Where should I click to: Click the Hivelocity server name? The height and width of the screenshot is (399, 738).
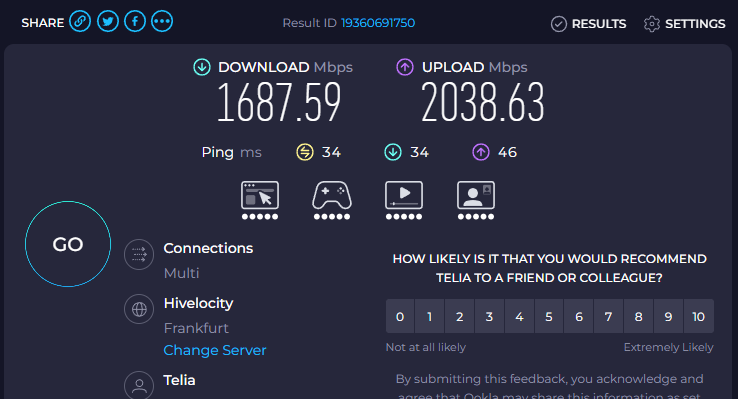[198, 303]
